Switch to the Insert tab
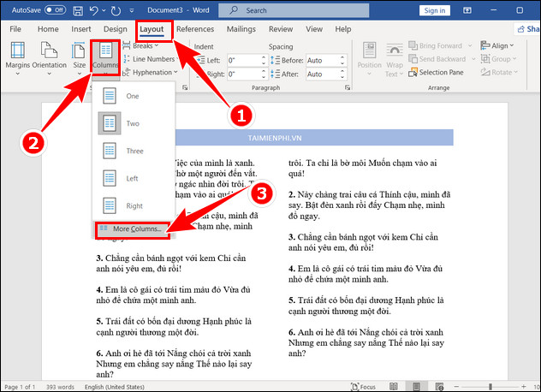This screenshot has width=541, height=392. coord(81,29)
